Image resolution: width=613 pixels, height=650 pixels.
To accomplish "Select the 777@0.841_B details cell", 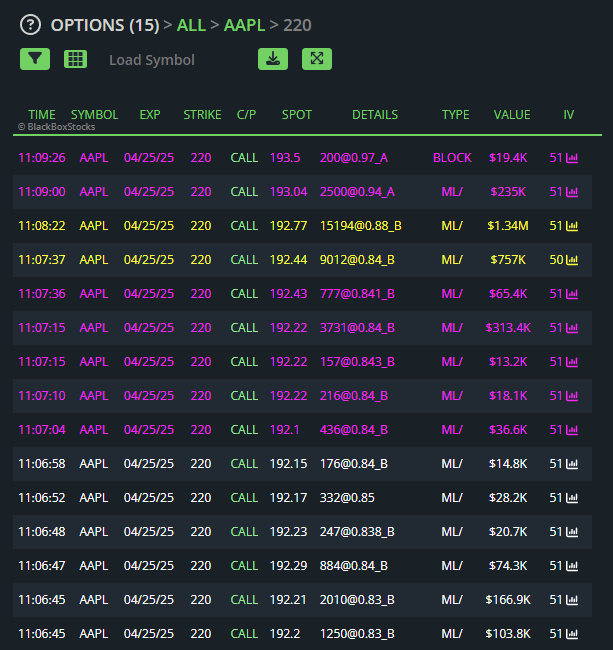I will pos(357,294).
